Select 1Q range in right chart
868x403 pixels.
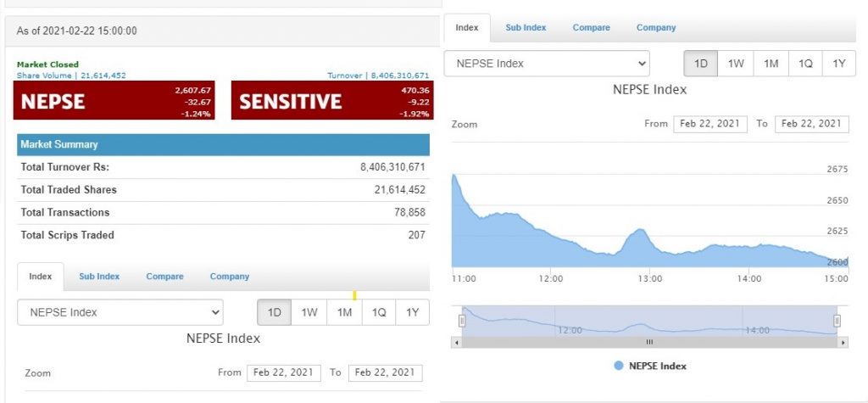click(805, 64)
